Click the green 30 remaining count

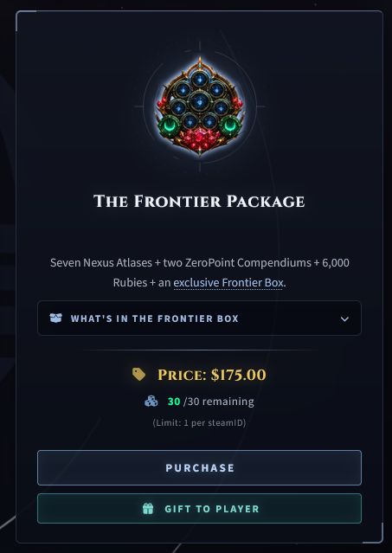point(174,402)
